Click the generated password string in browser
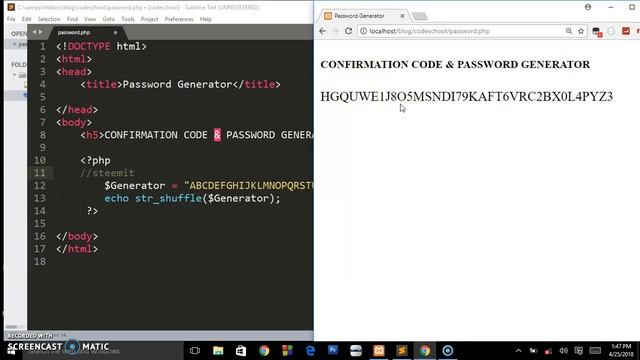This screenshot has width=640, height=360. coord(467,97)
